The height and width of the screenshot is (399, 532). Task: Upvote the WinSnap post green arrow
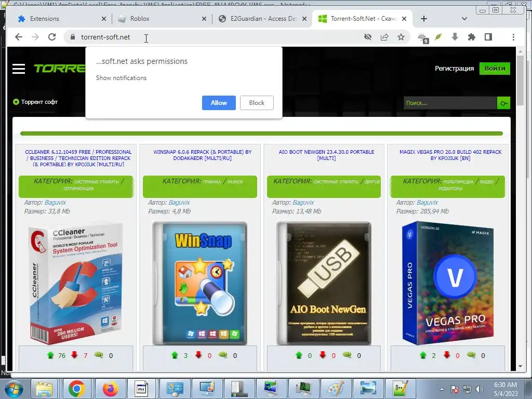click(x=175, y=355)
